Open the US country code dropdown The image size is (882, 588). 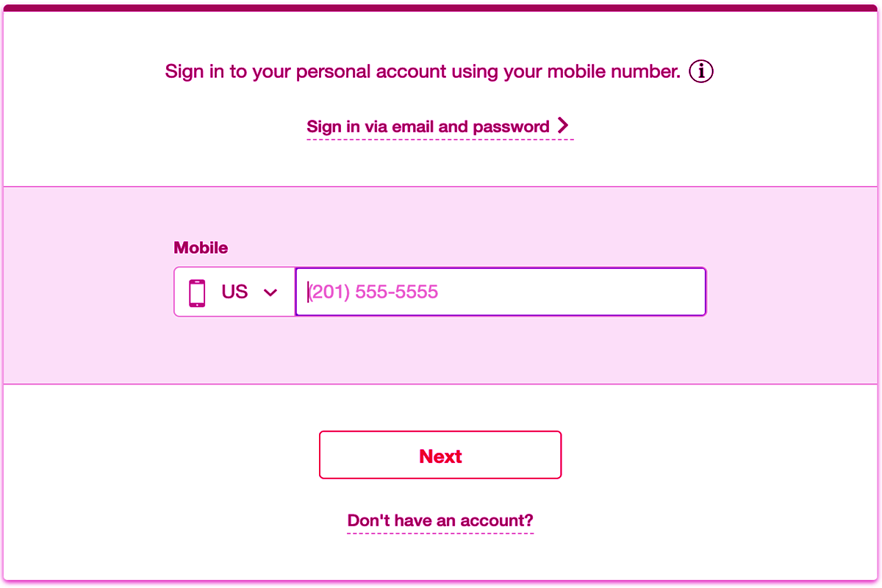(234, 293)
